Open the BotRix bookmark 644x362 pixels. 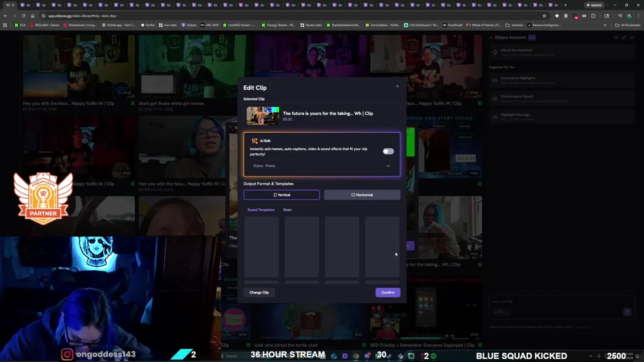pos(148,25)
